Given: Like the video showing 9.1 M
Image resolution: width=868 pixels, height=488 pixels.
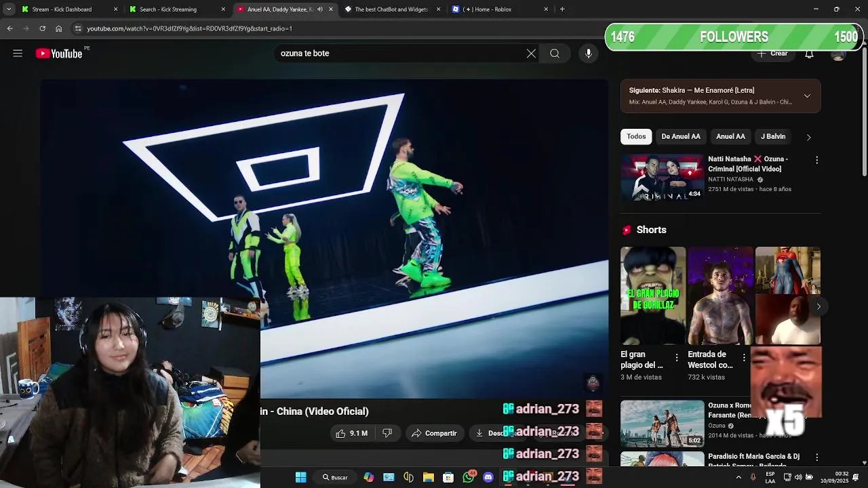Looking at the screenshot, I should point(352,433).
